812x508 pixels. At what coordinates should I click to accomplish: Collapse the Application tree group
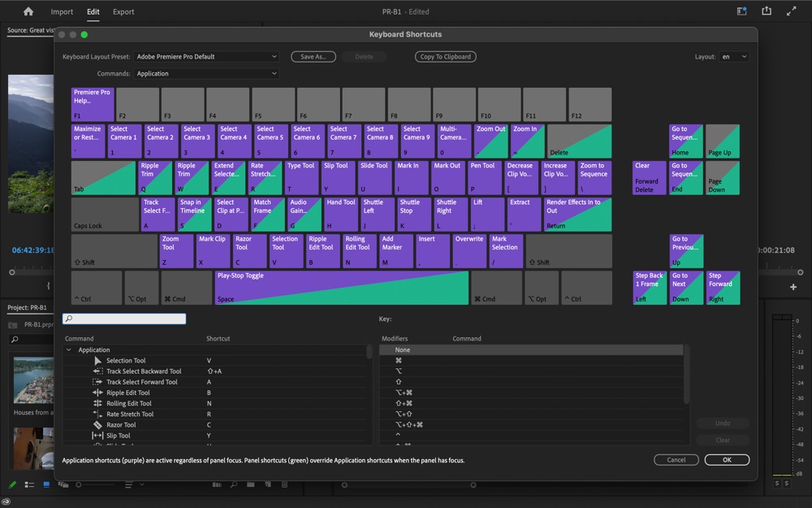coord(68,350)
